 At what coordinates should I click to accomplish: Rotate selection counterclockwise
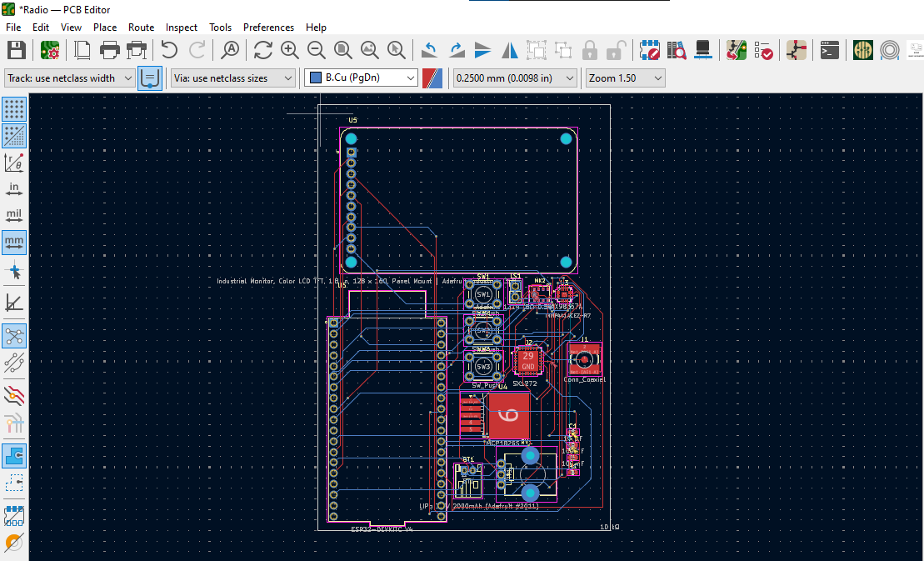click(430, 50)
